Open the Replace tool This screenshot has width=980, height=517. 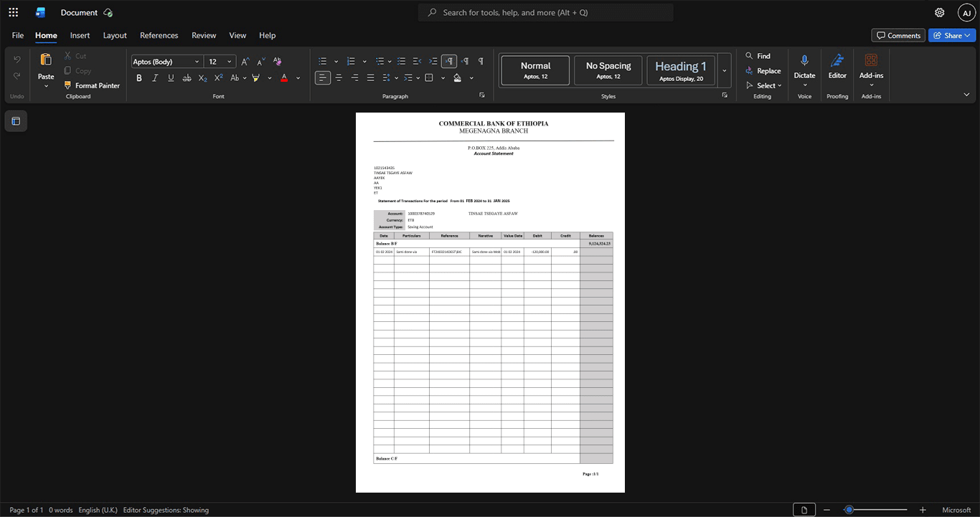pos(763,71)
